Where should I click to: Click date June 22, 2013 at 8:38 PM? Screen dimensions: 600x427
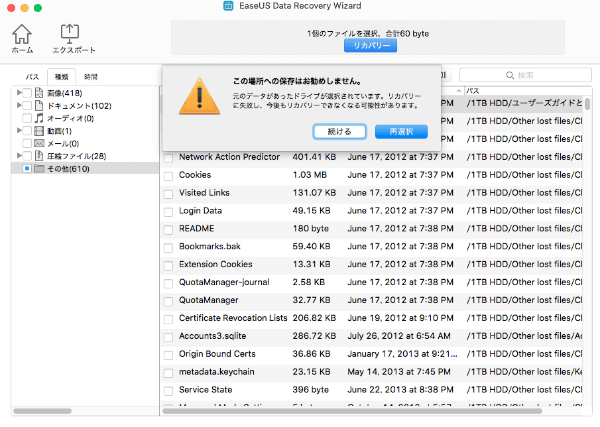[x=400, y=390]
